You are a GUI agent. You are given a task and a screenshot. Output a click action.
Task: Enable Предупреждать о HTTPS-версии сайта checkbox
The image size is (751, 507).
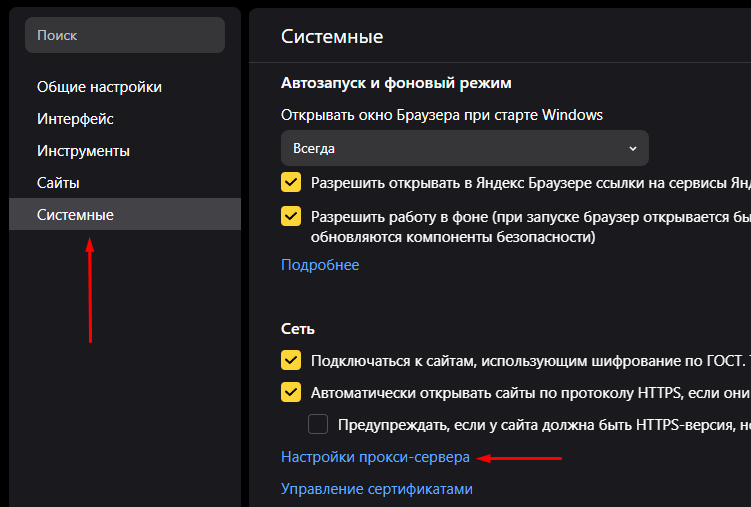pos(318,424)
